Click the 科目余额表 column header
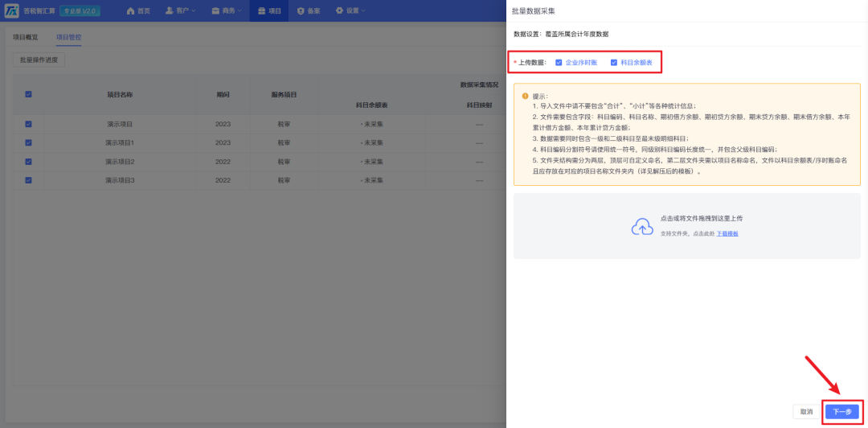This screenshot has width=868, height=428. click(371, 105)
